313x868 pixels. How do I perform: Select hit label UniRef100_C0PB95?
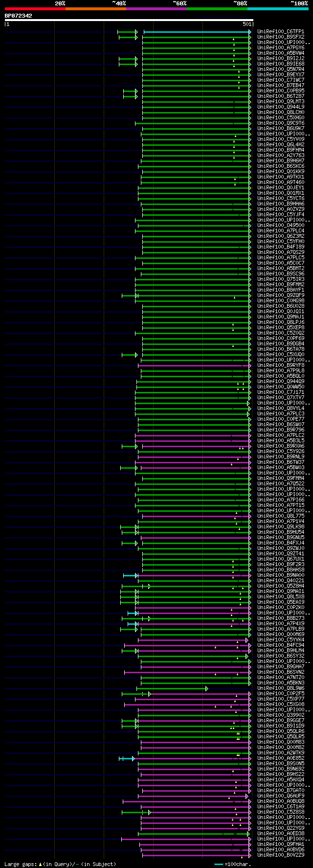(281, 91)
